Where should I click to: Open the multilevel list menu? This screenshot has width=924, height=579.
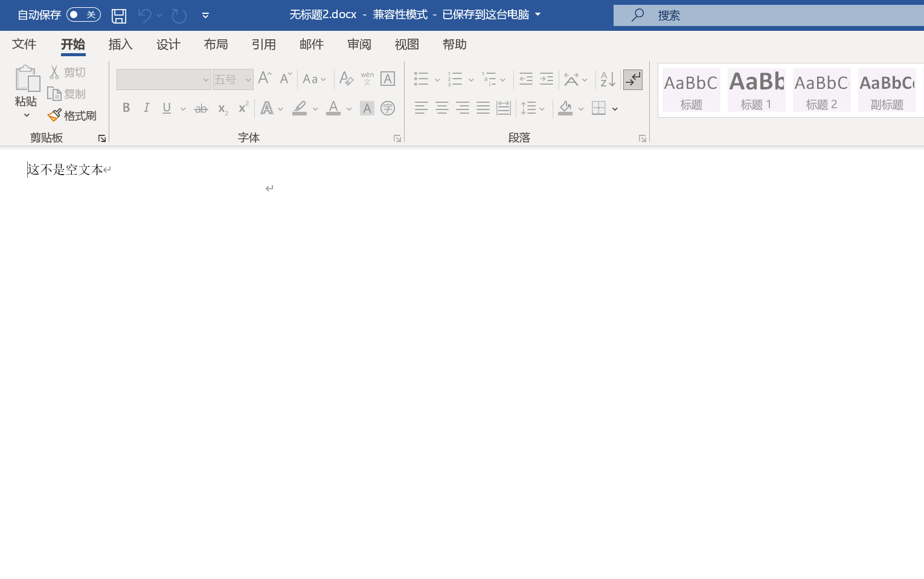coord(494,79)
